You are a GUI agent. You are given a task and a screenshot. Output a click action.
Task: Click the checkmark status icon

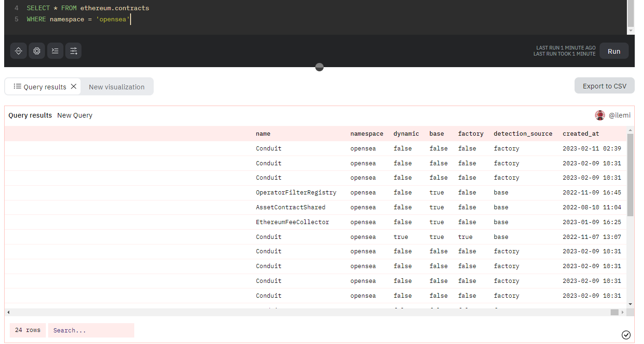pyautogui.click(x=626, y=335)
